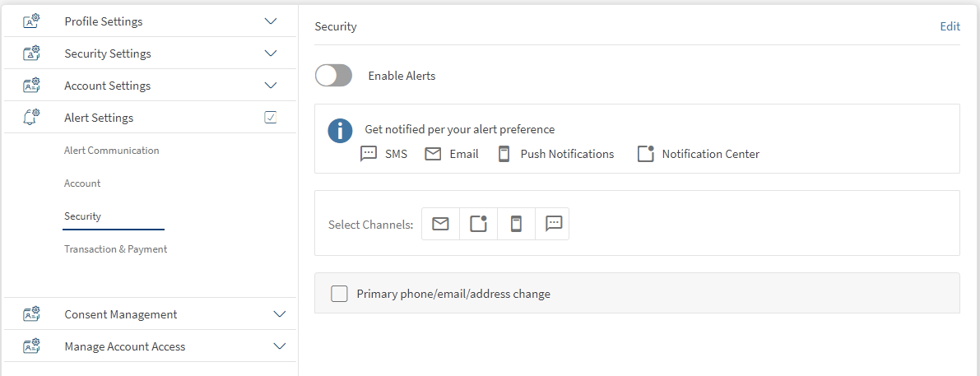Collapse the Alert Settings section checkbox icon
980x376 pixels.
270,118
